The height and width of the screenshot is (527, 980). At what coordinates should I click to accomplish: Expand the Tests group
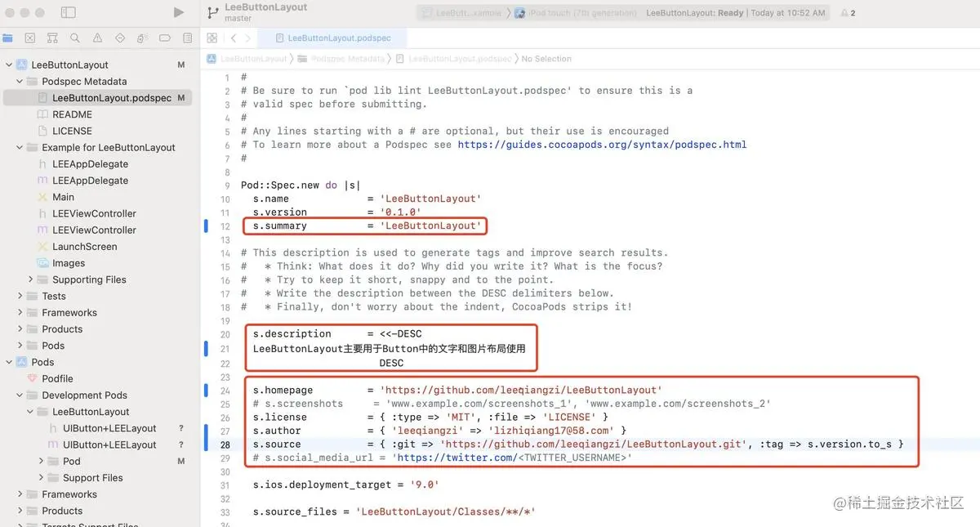click(20, 296)
